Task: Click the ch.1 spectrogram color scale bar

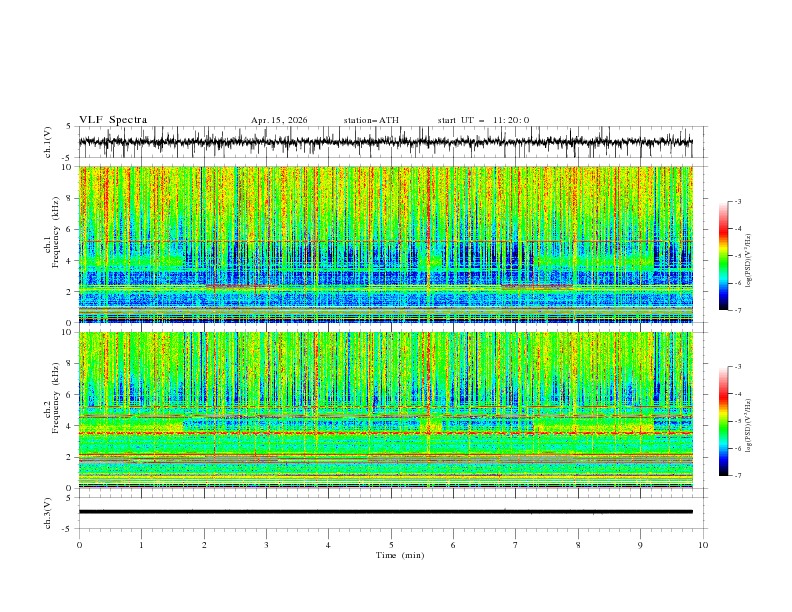Action: [x=723, y=255]
